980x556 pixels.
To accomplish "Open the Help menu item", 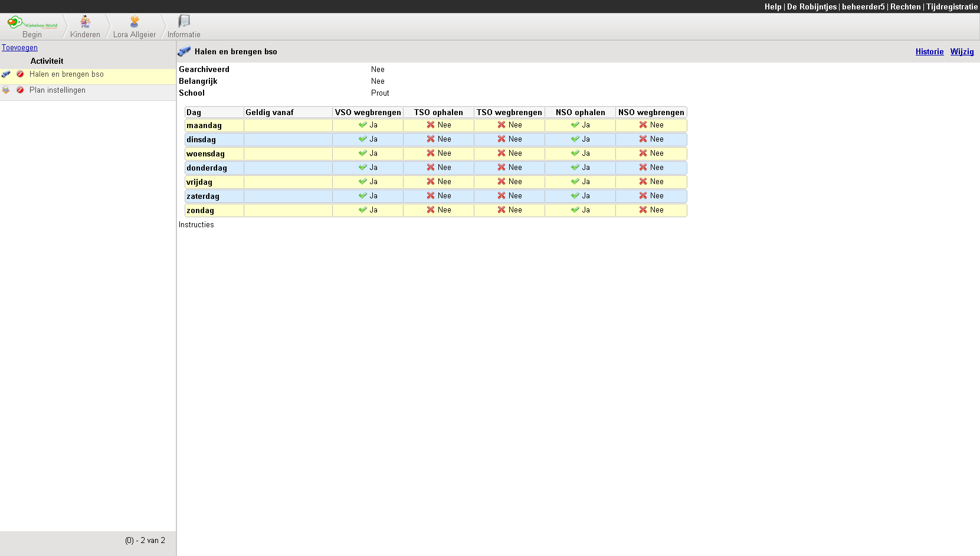I will [x=772, y=6].
